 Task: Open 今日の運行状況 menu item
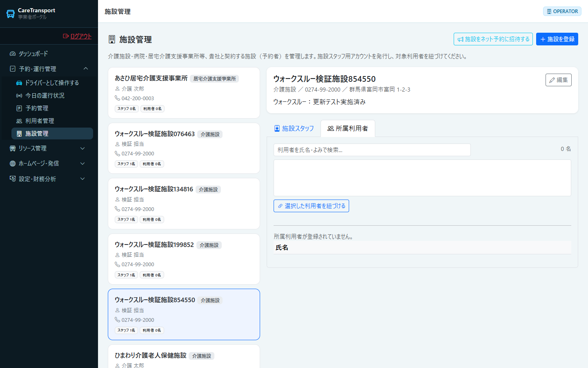(x=52, y=95)
